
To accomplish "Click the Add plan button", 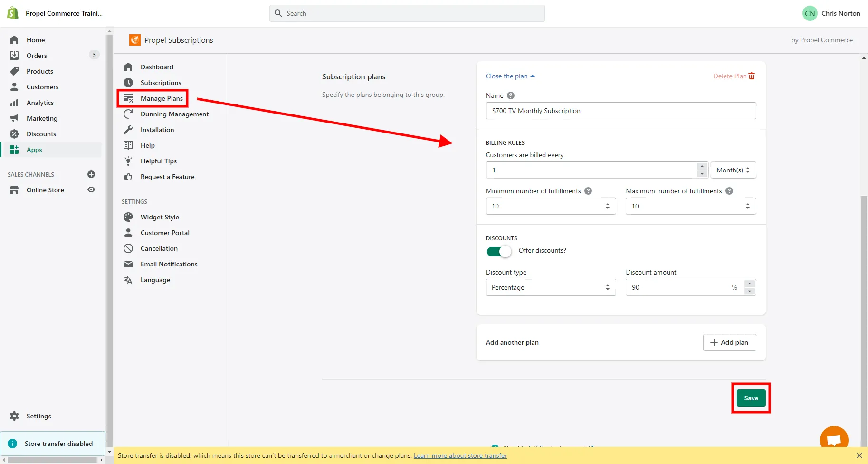I will coord(729,342).
